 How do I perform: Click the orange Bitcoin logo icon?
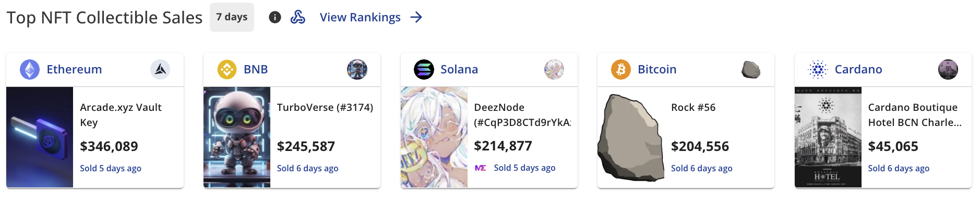tap(621, 69)
